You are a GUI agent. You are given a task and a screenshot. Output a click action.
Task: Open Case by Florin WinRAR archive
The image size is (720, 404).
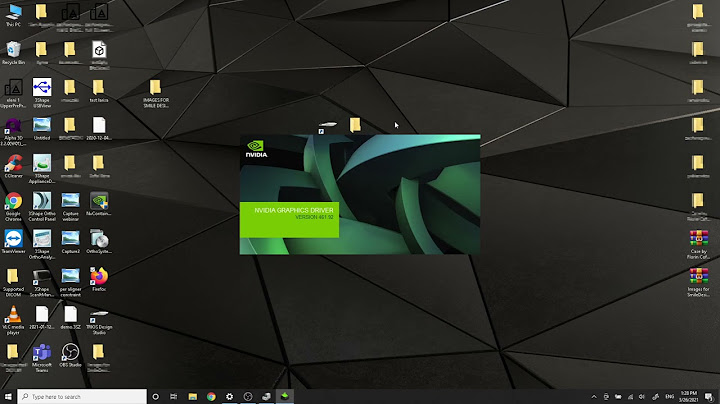click(698, 244)
